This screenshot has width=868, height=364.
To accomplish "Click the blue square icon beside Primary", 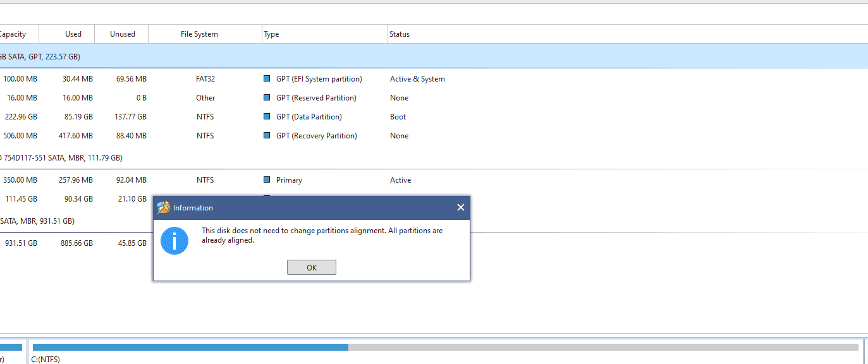I will 267,180.
